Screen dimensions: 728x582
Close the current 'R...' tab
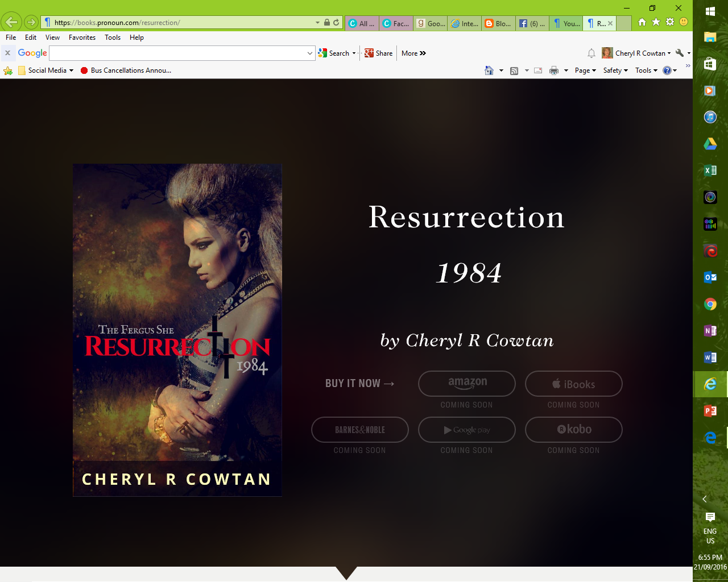tap(610, 23)
